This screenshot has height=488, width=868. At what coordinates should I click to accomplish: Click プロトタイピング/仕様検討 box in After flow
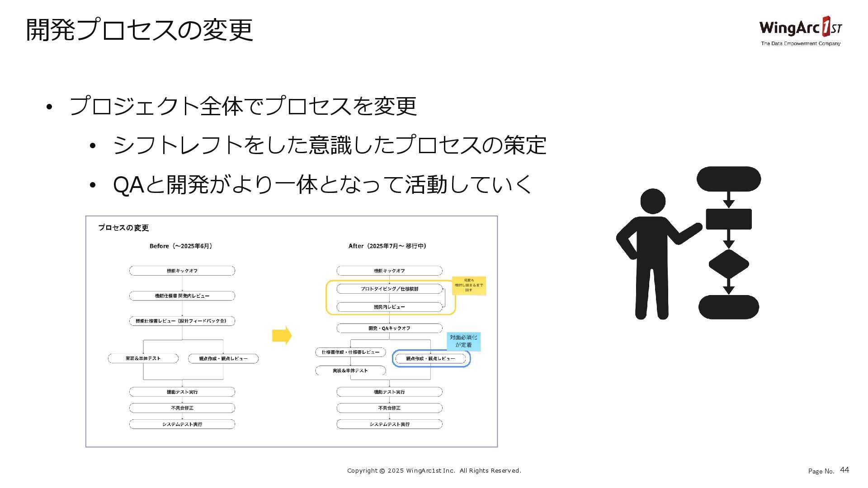pyautogui.click(x=389, y=289)
